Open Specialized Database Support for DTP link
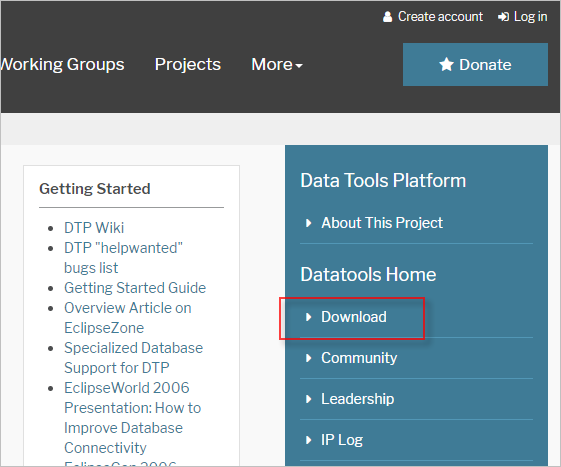 (x=133, y=358)
